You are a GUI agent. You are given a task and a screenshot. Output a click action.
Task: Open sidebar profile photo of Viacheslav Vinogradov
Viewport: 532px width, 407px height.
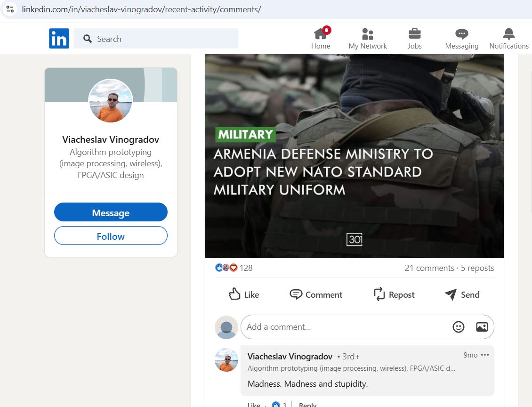point(111,101)
